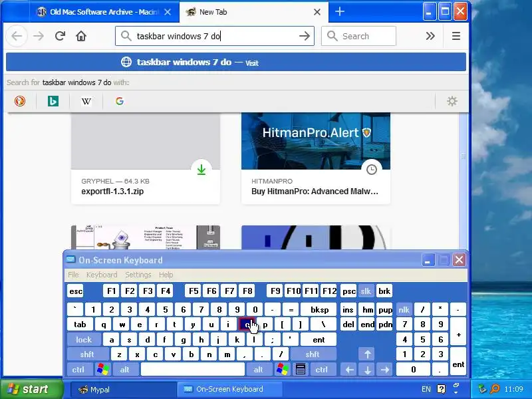Open the Keyboard menu

click(x=102, y=275)
